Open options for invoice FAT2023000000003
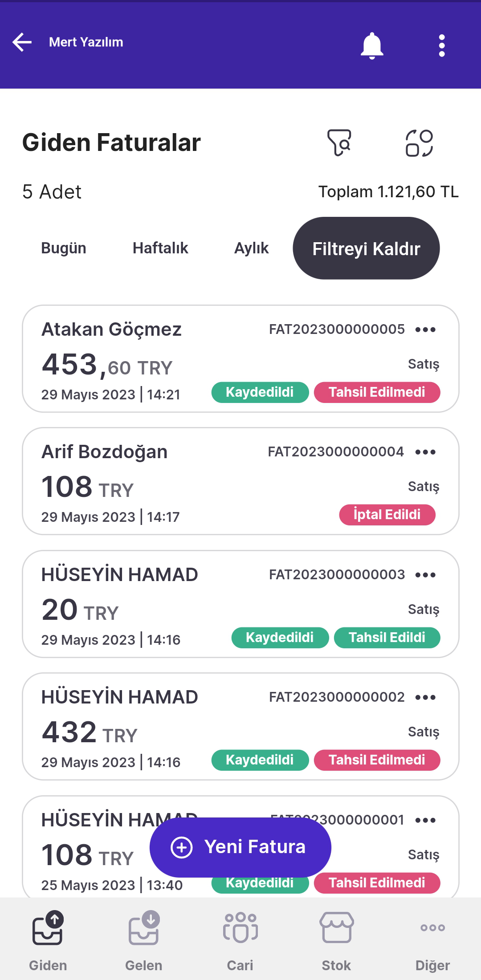The width and height of the screenshot is (481, 980). 425,575
